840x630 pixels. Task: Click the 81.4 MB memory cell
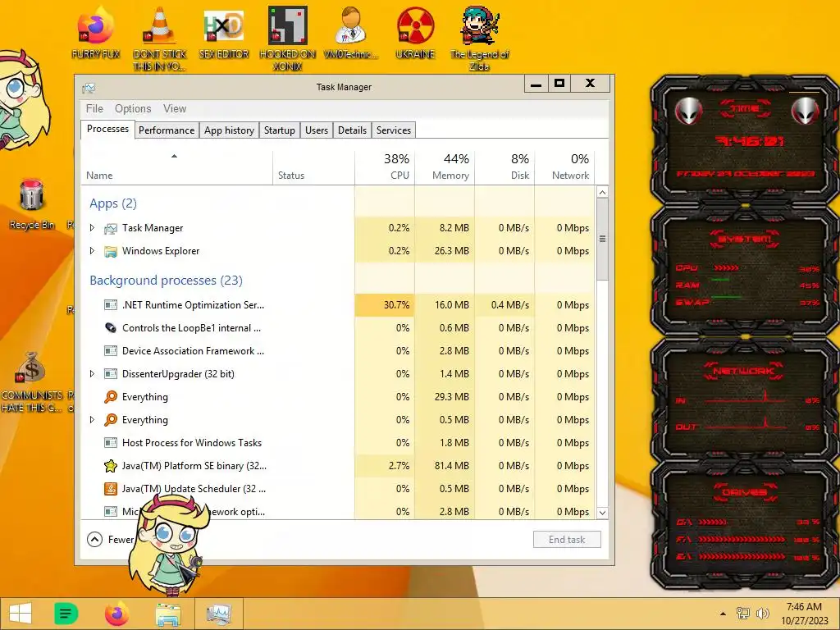coord(445,466)
